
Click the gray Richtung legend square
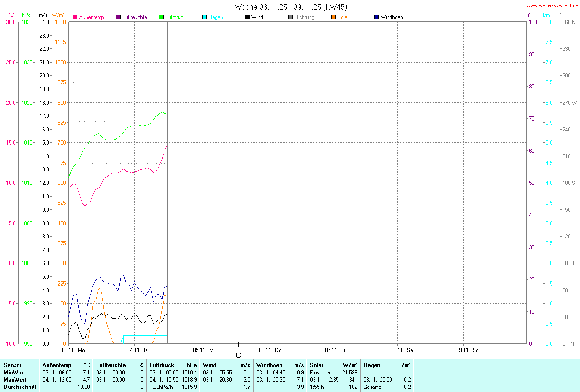pos(290,17)
